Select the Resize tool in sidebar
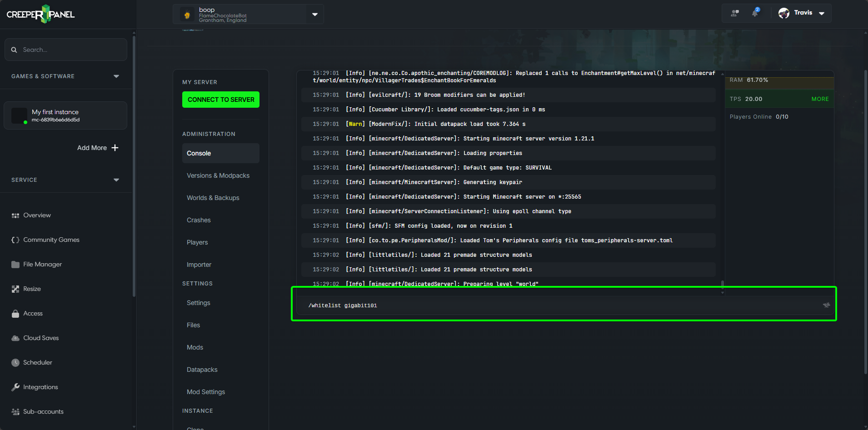Viewport: 868px width, 430px height. pyautogui.click(x=32, y=289)
